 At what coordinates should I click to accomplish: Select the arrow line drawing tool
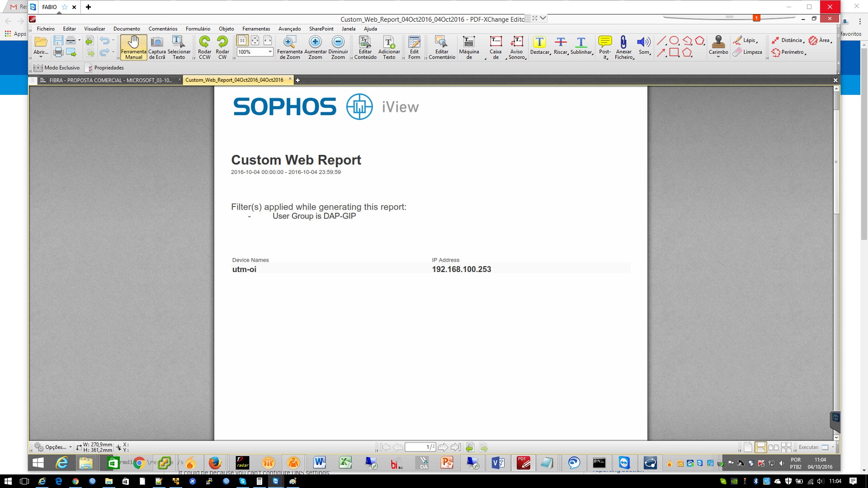pos(661,52)
